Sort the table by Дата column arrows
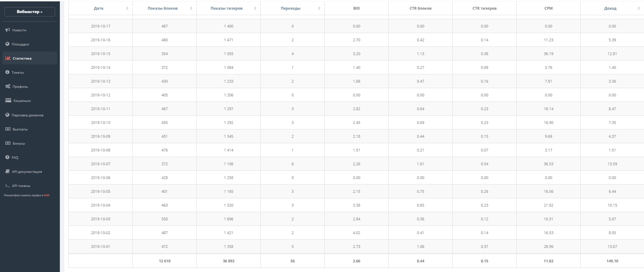644x272 pixels. (x=127, y=8)
